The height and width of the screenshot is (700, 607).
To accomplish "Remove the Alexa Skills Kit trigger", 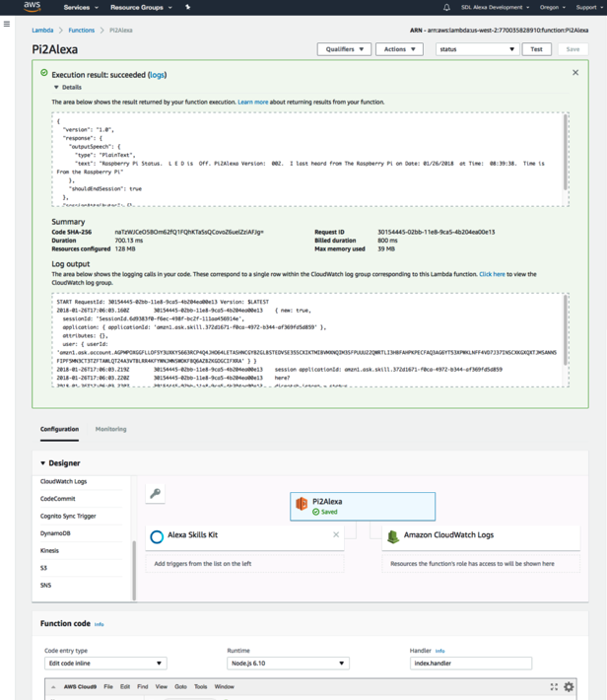I will pyautogui.click(x=336, y=535).
